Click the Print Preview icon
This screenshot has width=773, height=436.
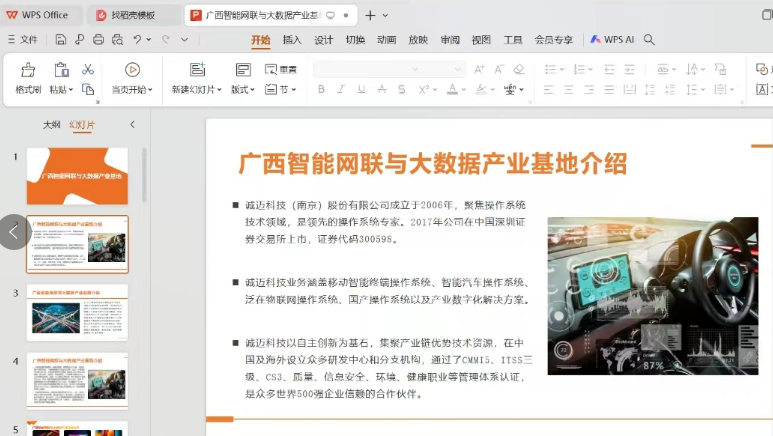pos(117,39)
